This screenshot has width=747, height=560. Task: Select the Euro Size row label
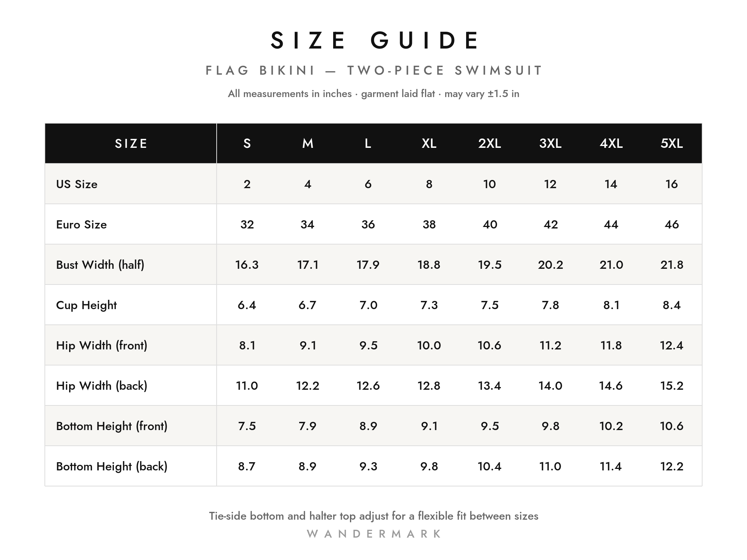[81, 224]
